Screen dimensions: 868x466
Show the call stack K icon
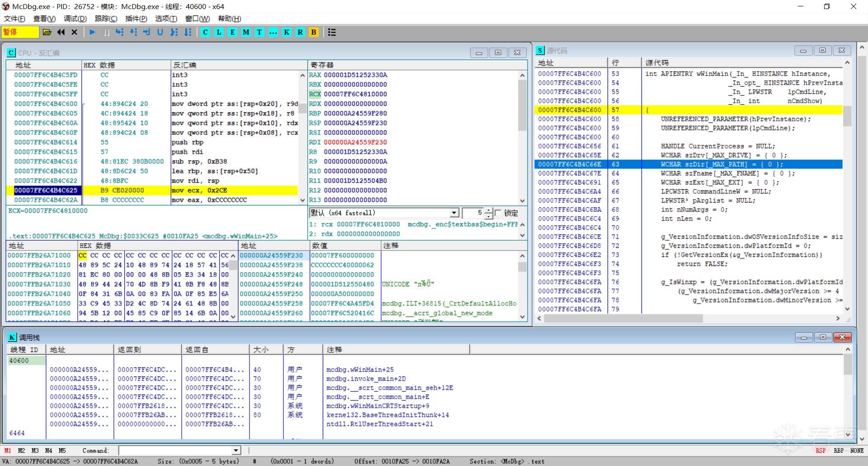(x=287, y=32)
